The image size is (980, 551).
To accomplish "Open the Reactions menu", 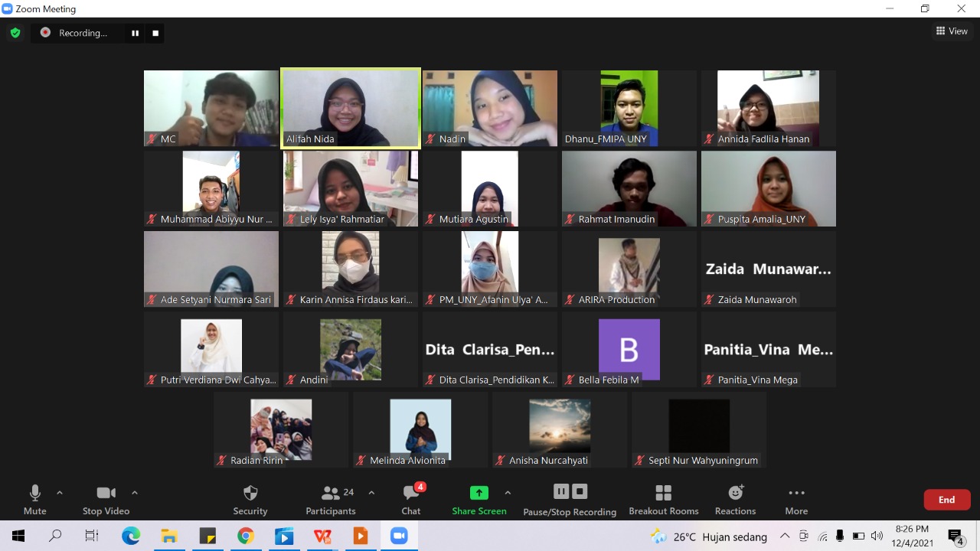I will click(x=736, y=500).
